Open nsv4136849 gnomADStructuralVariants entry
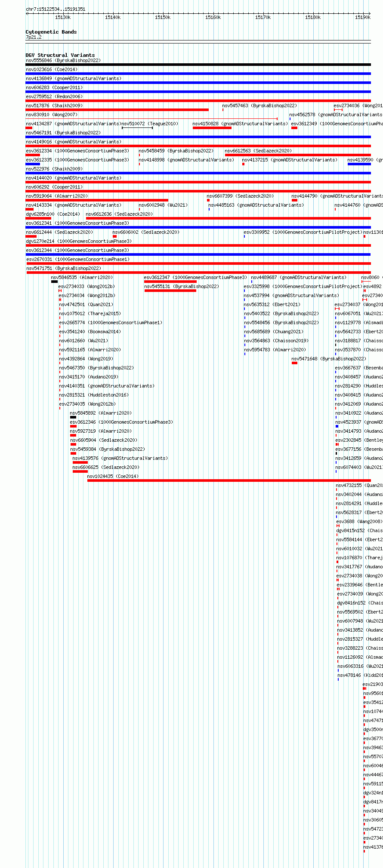 tap(74, 78)
